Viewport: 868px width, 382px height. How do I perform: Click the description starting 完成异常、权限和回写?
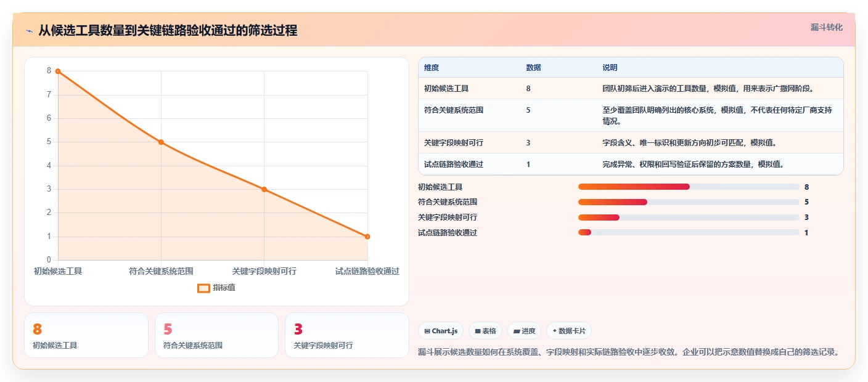(x=694, y=165)
